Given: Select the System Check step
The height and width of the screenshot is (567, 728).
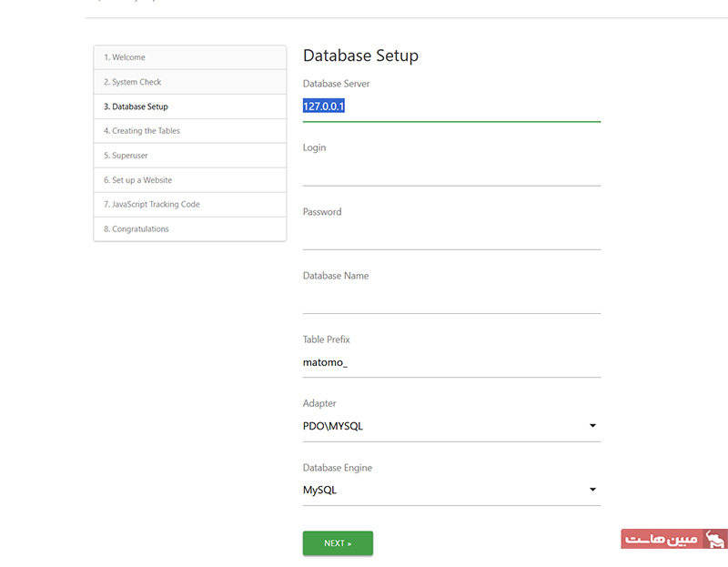Looking at the screenshot, I should [189, 82].
